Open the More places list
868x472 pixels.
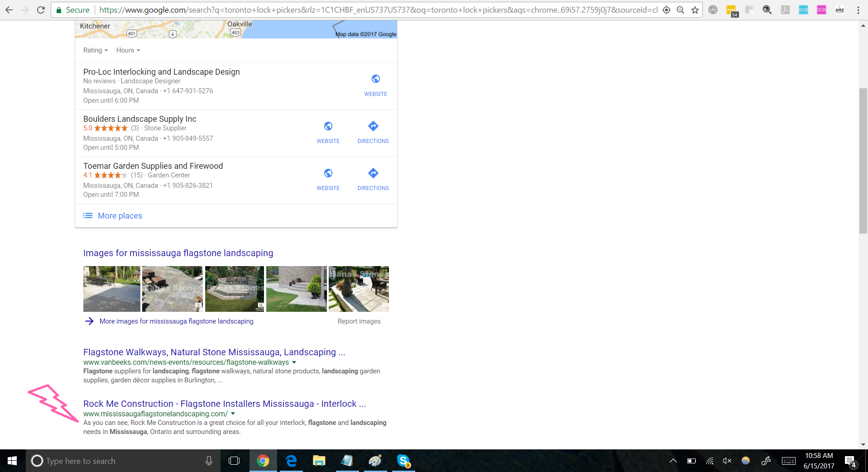(x=120, y=216)
